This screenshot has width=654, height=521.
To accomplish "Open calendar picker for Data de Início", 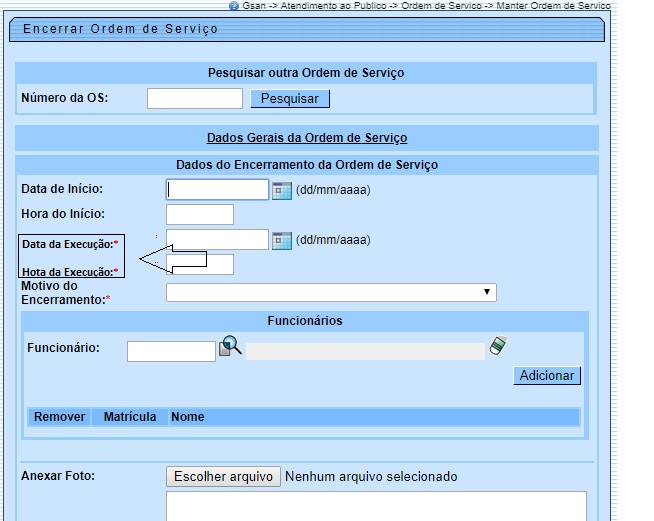I will tap(282, 190).
